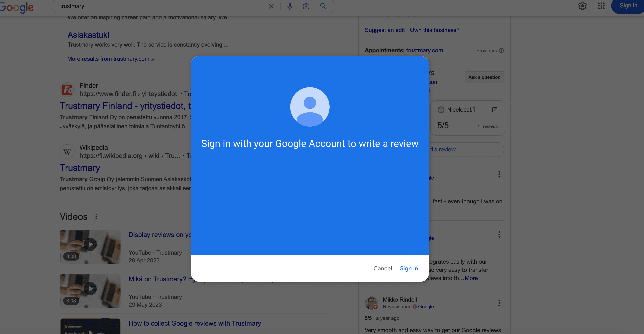Click 'Sign in with your Google Account' heading
644x334 pixels.
click(x=310, y=144)
